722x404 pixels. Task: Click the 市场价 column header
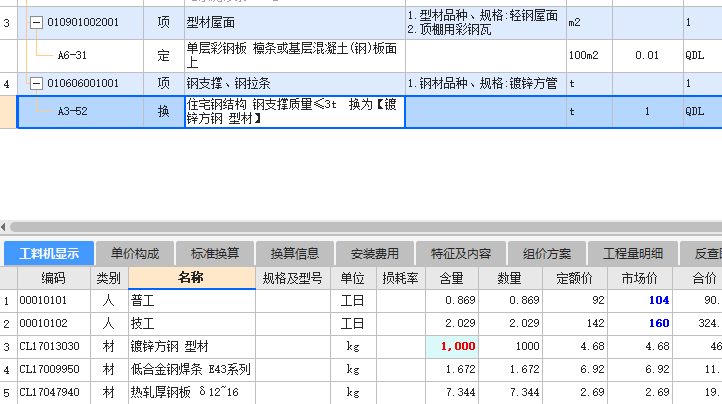click(639, 278)
